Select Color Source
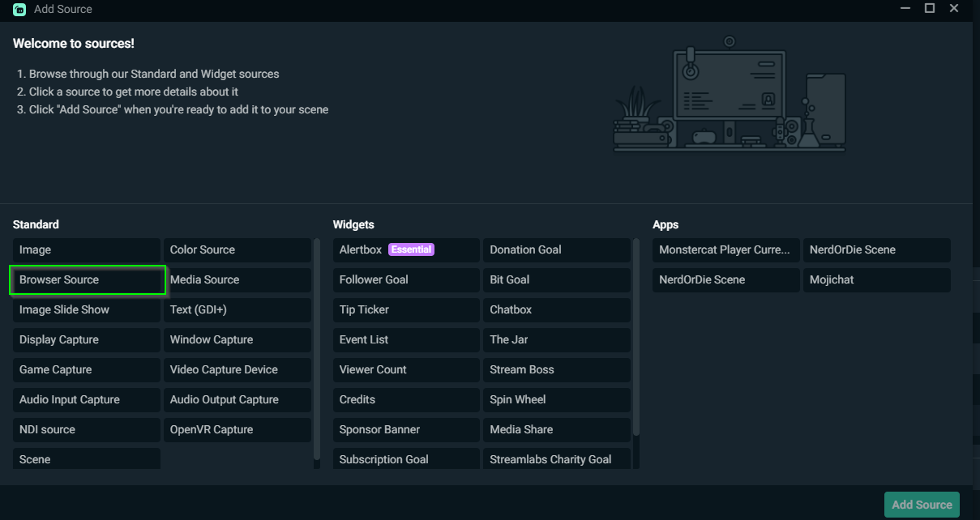The width and height of the screenshot is (980, 520). [238, 249]
